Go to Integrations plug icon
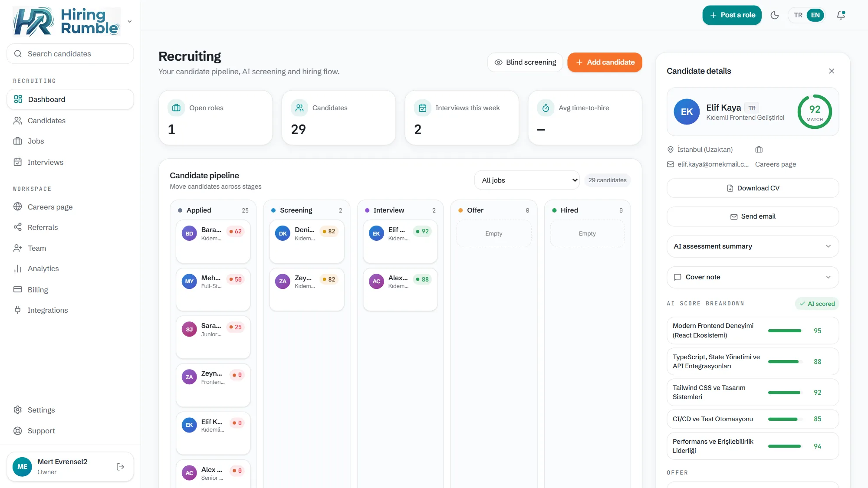The height and width of the screenshot is (488, 868). pos(17,310)
